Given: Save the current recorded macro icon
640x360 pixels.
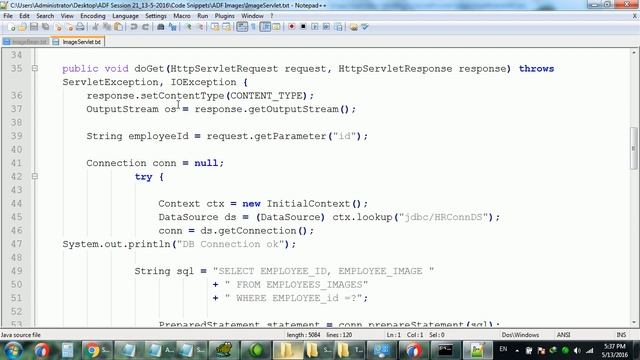Looking at the screenshot, I should pos(338,27).
